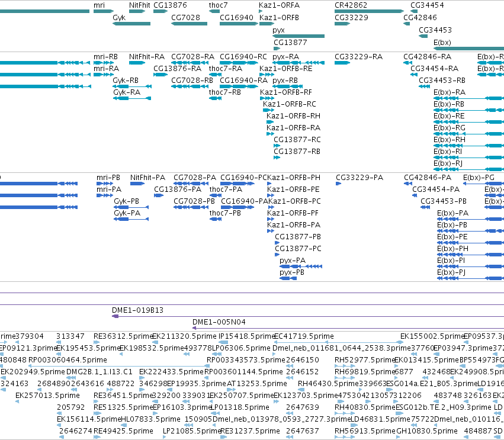Click the CG7028 gene bar
504x440 pixels.
pyautogui.click(x=189, y=24)
